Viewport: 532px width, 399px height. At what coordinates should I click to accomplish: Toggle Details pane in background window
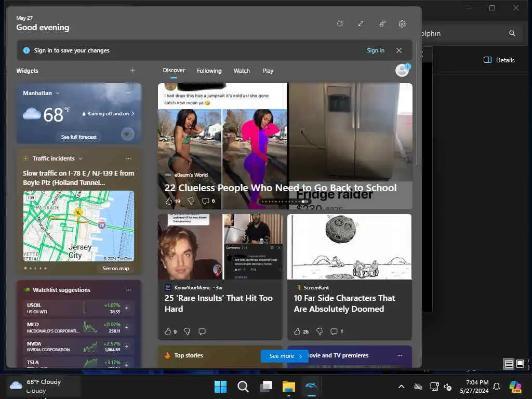pyautogui.click(x=499, y=60)
